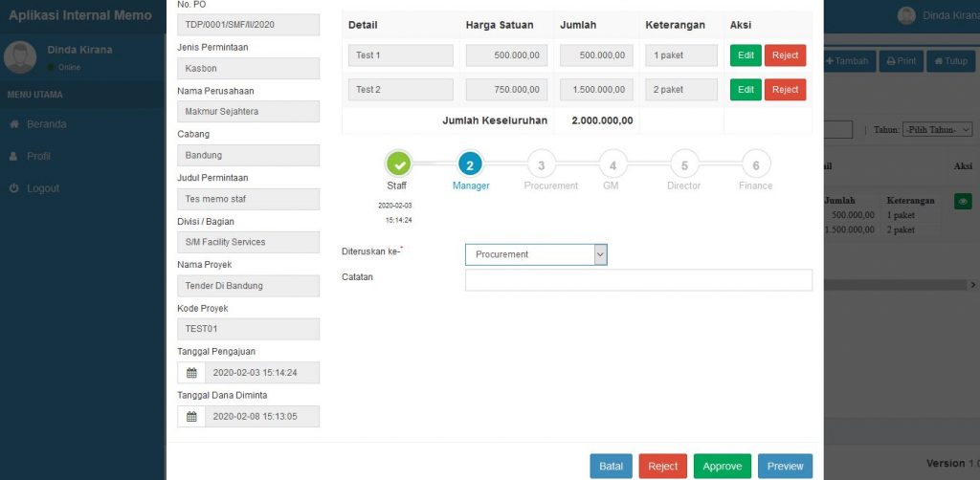Click the green eye view icon in background table
The image size is (980, 480).
point(963,202)
